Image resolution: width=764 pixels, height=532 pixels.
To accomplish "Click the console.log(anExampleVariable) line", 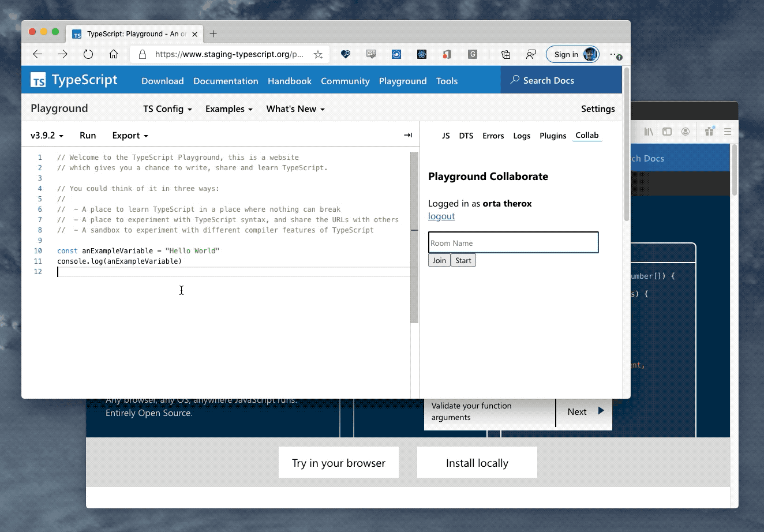I will click(119, 261).
